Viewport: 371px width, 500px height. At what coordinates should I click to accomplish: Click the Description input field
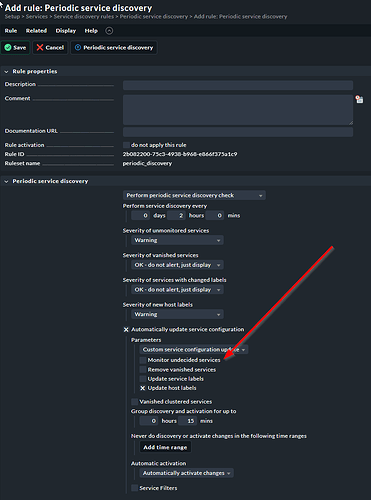tap(238, 85)
